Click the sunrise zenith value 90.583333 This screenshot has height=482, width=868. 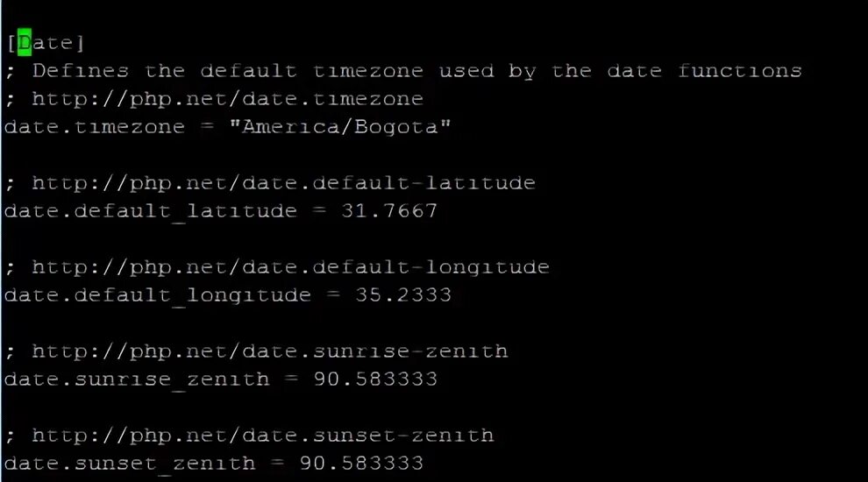(375, 379)
